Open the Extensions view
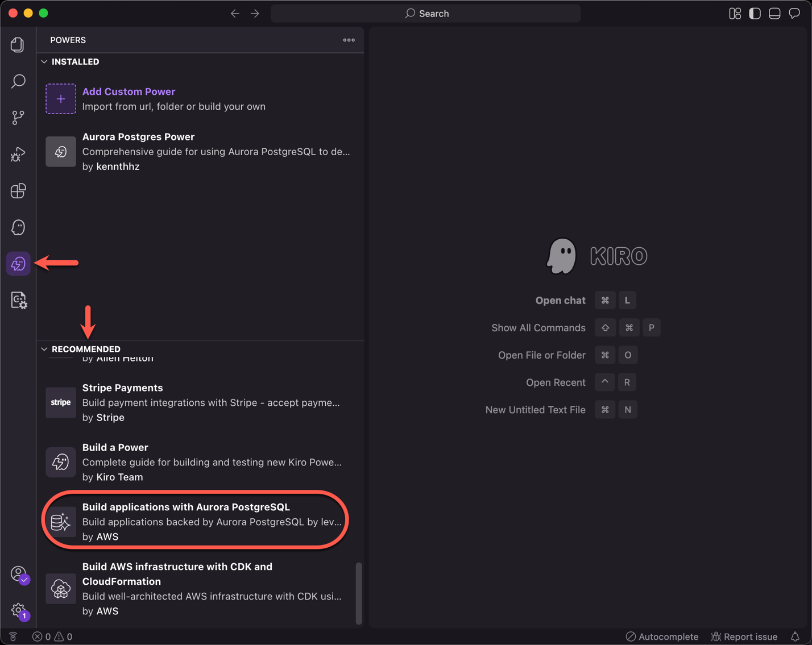The image size is (812, 645). [18, 191]
